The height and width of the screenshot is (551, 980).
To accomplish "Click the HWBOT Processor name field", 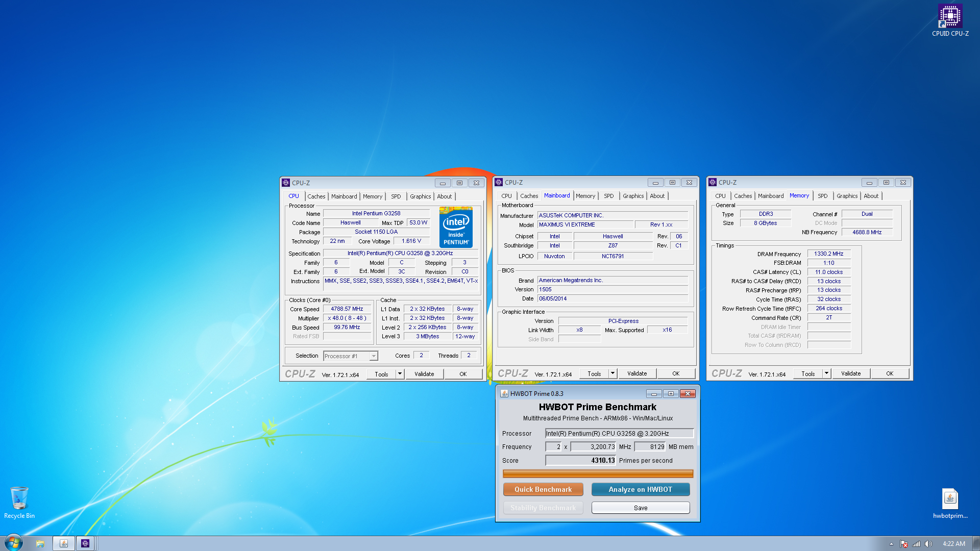I will pyautogui.click(x=619, y=433).
